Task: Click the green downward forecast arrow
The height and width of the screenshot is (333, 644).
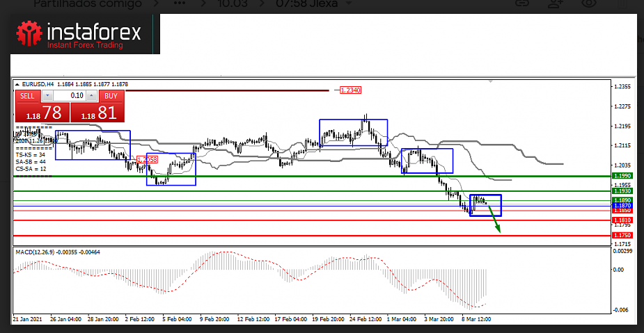Action: 495,224
